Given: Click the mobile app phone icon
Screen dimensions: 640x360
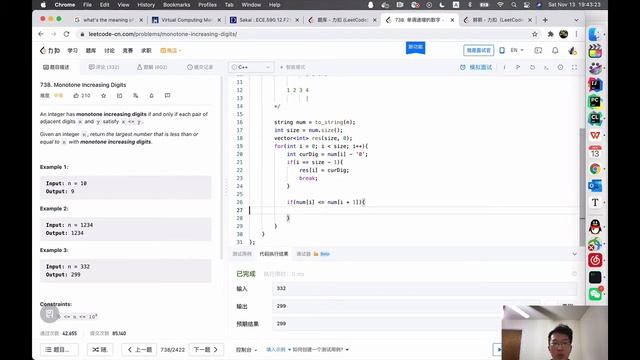Looking at the screenshot, I should [502, 50].
